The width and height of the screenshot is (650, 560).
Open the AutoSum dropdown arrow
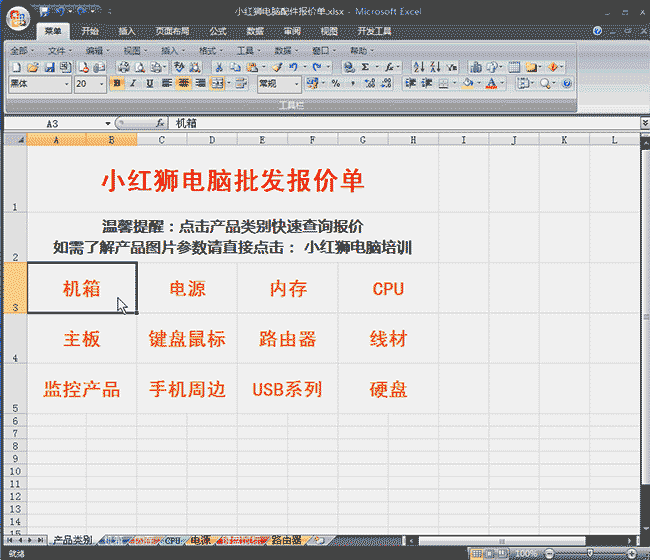coord(376,67)
